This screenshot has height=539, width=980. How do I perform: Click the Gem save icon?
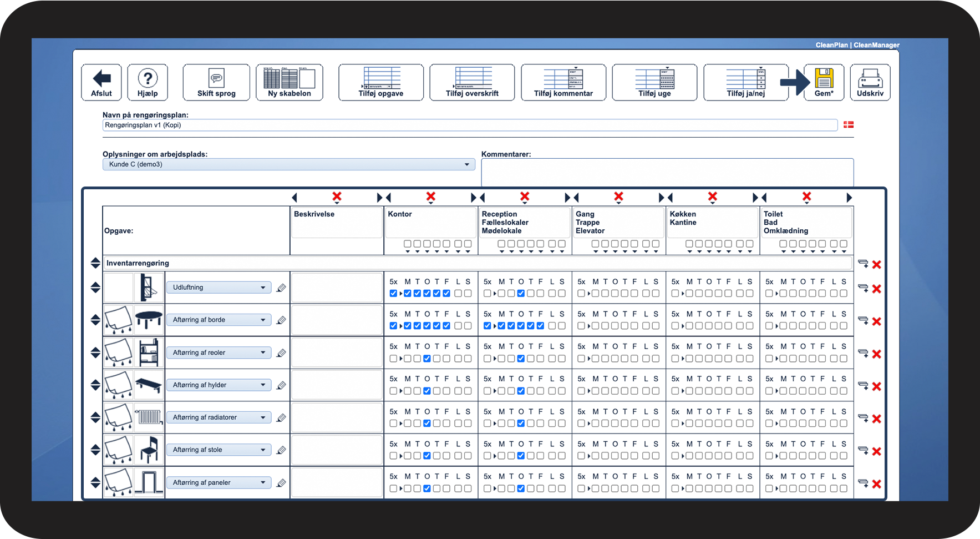coord(825,79)
